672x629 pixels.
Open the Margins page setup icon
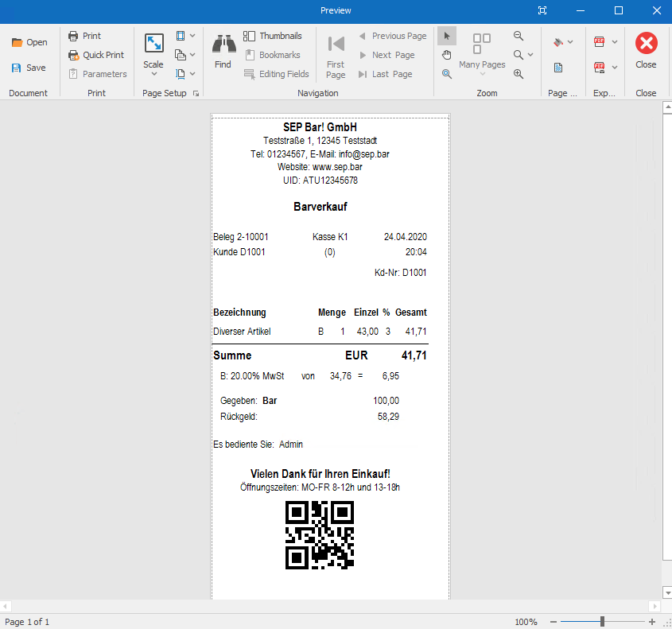[x=181, y=36]
